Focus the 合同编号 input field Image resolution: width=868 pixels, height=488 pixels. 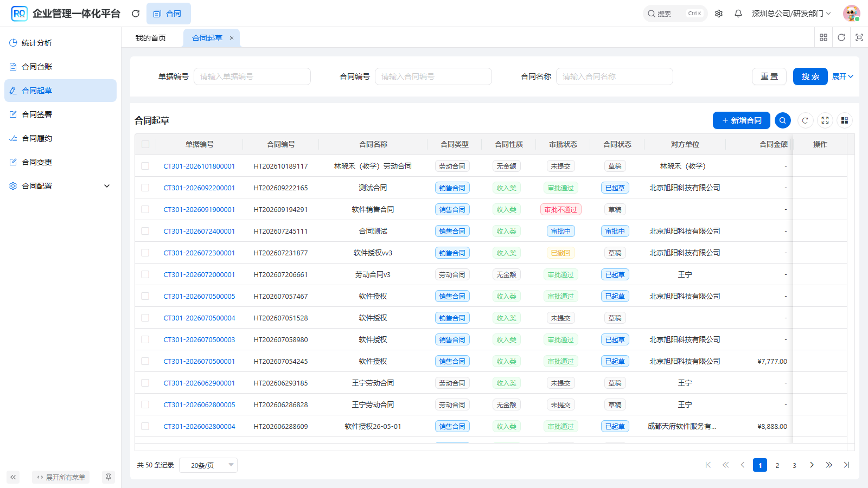433,76
